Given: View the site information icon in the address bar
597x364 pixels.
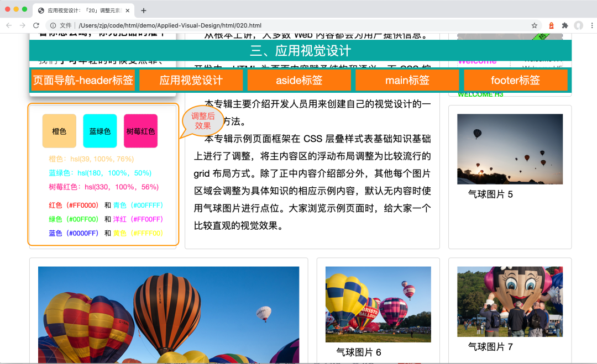Looking at the screenshot, I should (53, 25).
